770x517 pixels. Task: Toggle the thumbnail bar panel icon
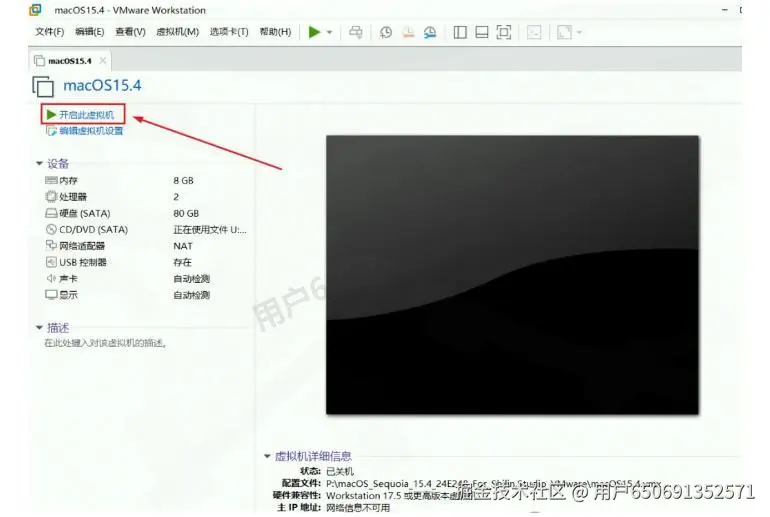[482, 32]
